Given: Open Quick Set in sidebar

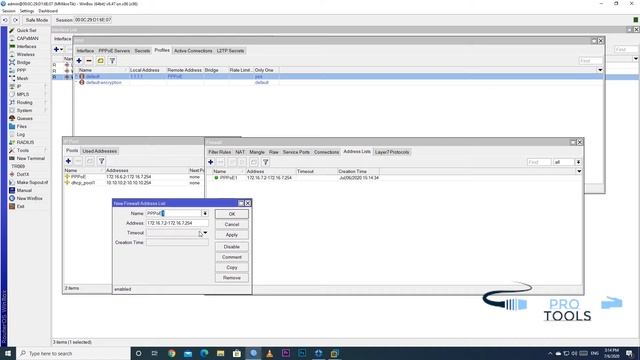Looking at the screenshot, I should pos(27,30).
